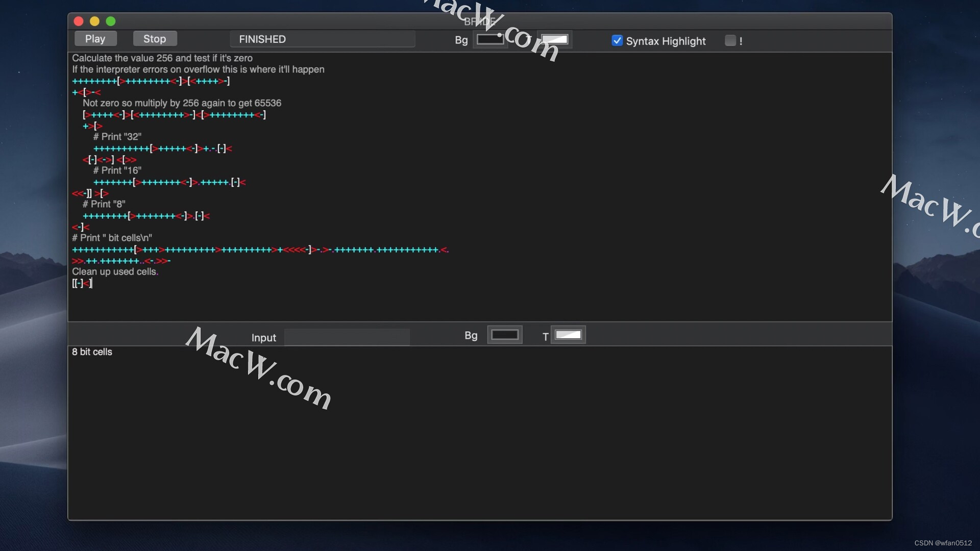
Task: Click the Print "32" comment in the code
Action: (x=116, y=136)
